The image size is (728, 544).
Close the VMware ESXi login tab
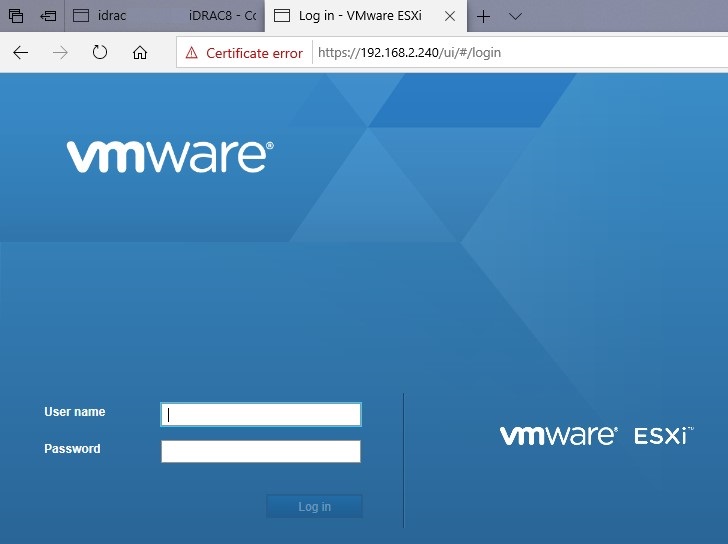(x=449, y=16)
